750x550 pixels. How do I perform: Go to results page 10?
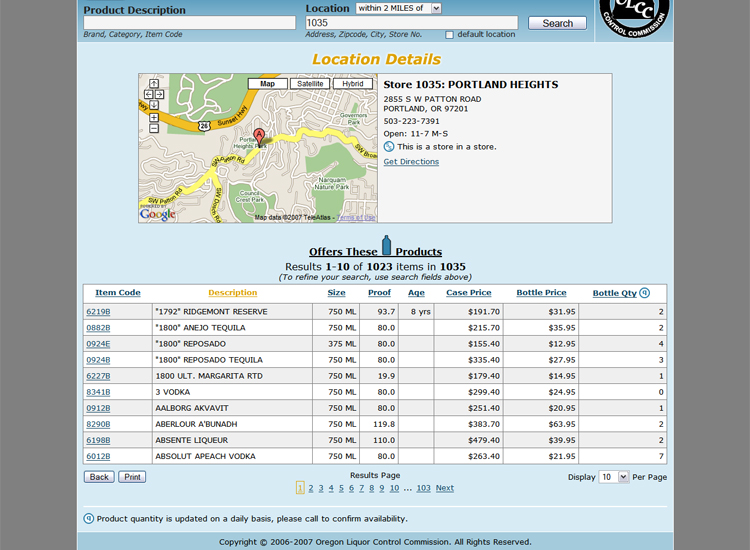point(394,488)
